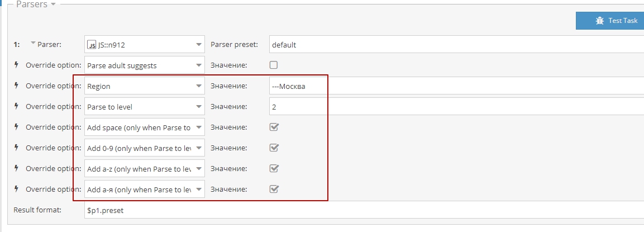
Task: Click the JS icon in the parser selector
Action: (92, 45)
